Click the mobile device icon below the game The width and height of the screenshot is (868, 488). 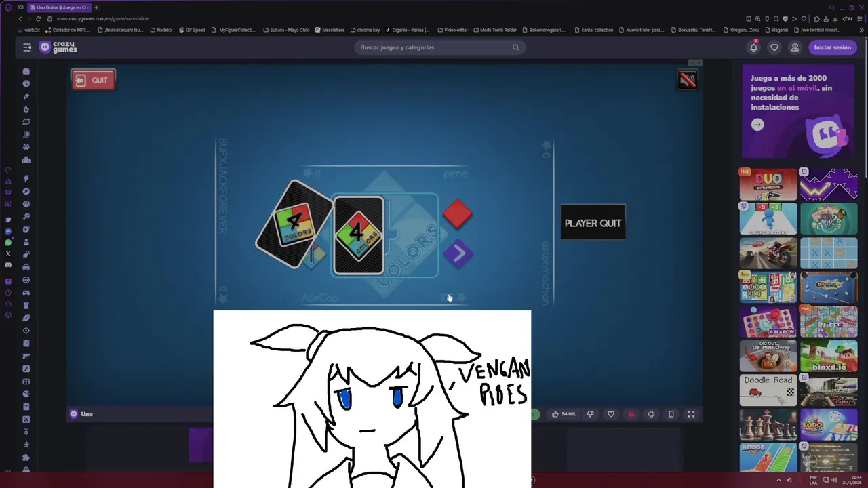[671, 414]
